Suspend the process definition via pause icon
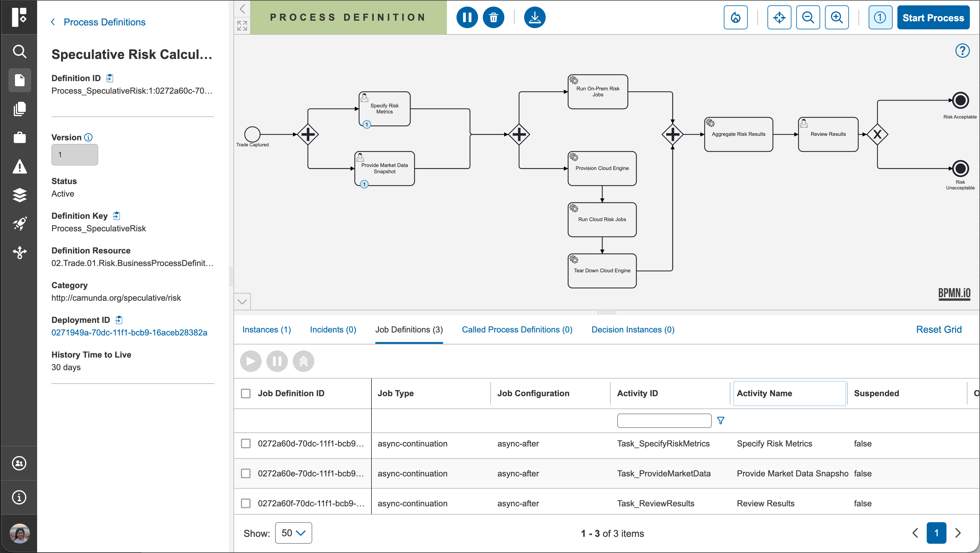980x553 pixels. tap(467, 17)
